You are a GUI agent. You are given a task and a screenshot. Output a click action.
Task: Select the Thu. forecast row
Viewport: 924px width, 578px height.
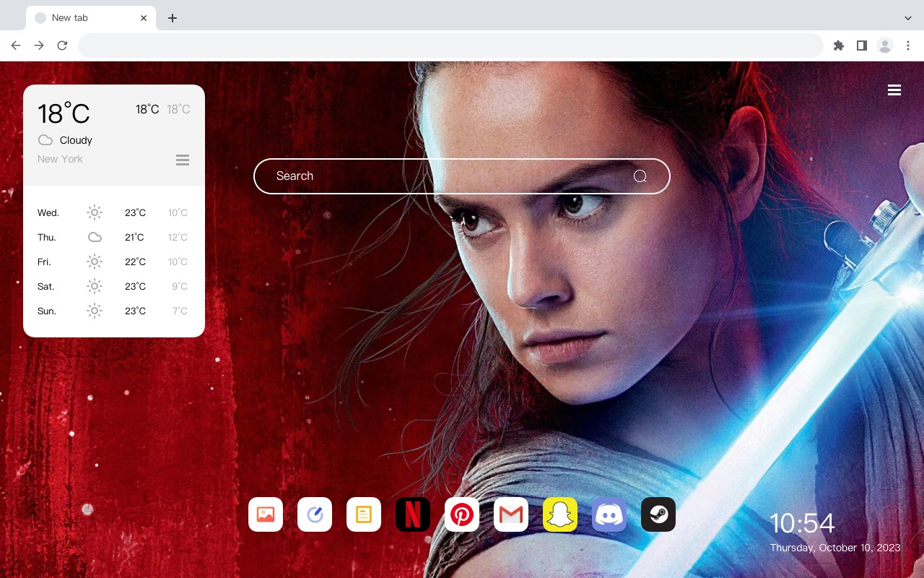coord(113,237)
